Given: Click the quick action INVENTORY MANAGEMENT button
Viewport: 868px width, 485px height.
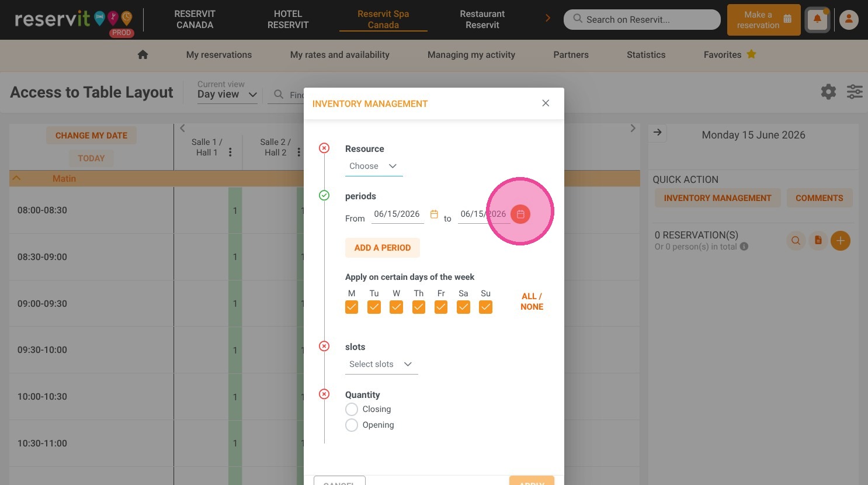Looking at the screenshot, I should (717, 198).
